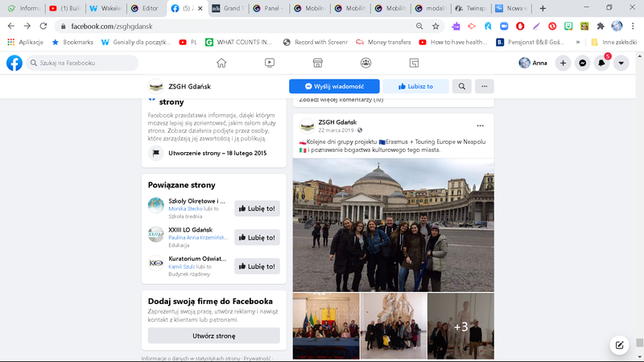Open Facebook notifications bell
Viewport: 644px width, 362px height.
pyautogui.click(x=601, y=63)
